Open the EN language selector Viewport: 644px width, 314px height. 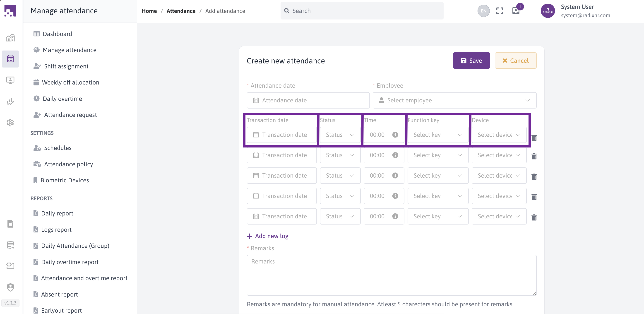pyautogui.click(x=483, y=11)
